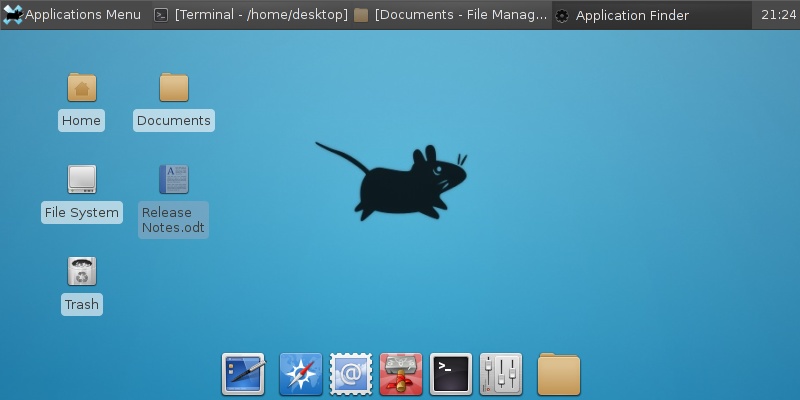This screenshot has height=400, width=800.
Task: Click the red stamp-and-ribbon dock icon
Action: [x=401, y=375]
